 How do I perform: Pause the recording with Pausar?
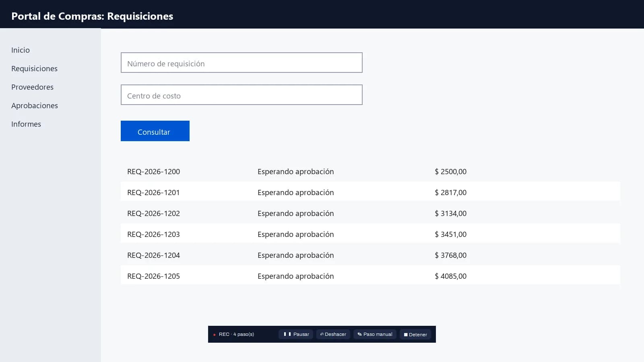(x=296, y=334)
